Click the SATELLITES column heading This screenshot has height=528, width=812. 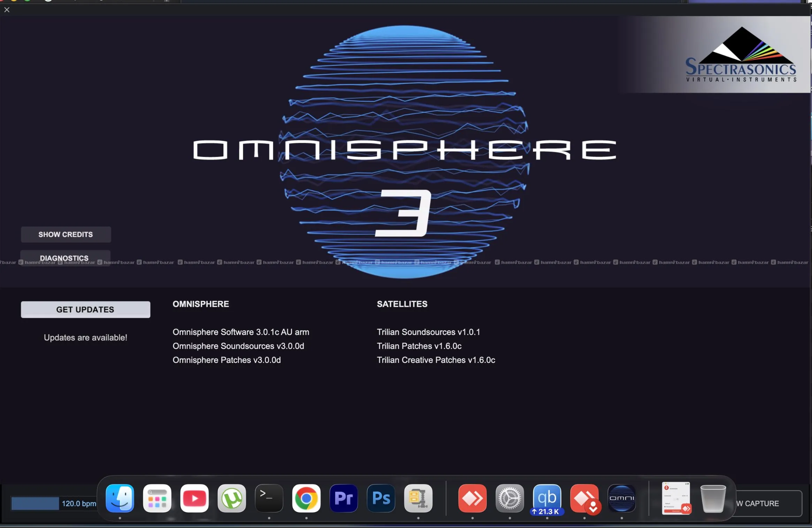click(402, 304)
